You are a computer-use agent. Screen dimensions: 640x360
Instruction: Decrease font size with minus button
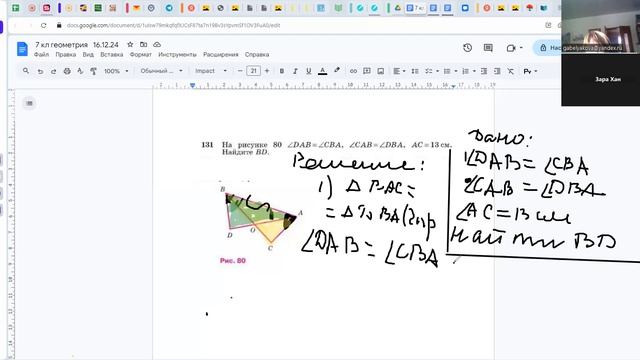click(x=240, y=71)
